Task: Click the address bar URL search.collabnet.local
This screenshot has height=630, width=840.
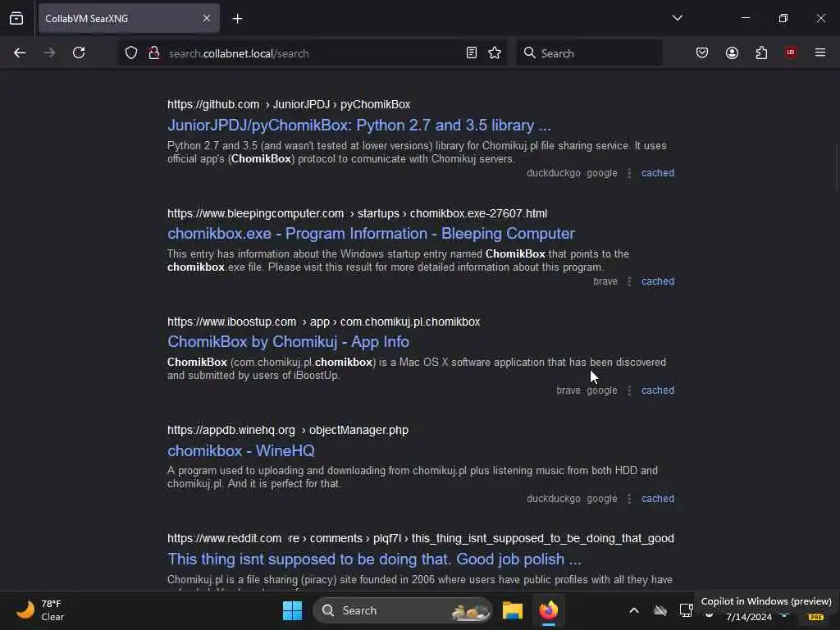Action: pyautogui.click(x=239, y=53)
